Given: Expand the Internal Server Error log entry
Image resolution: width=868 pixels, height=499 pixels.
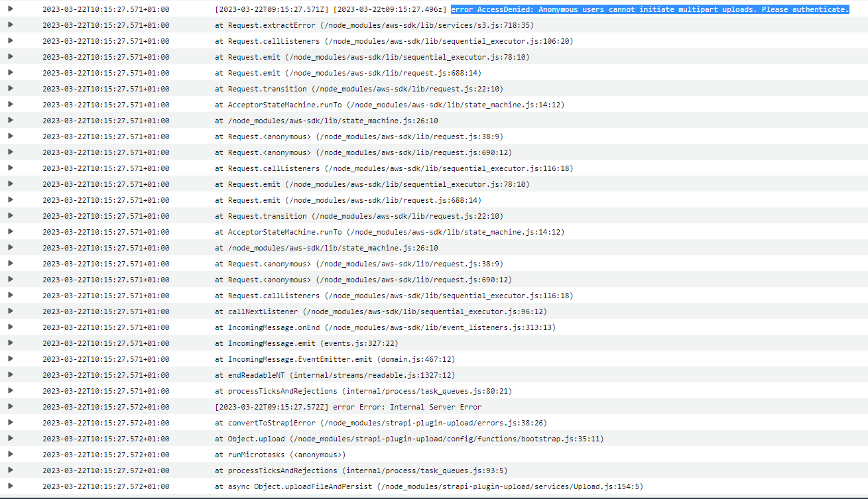Looking at the screenshot, I should (9, 407).
